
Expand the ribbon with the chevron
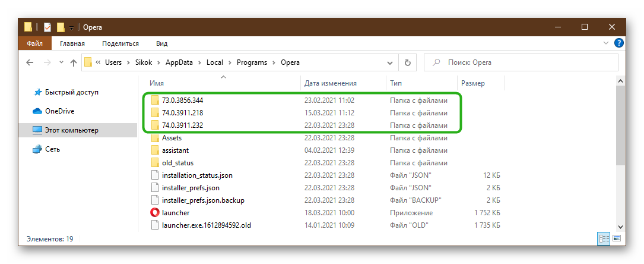(606, 43)
